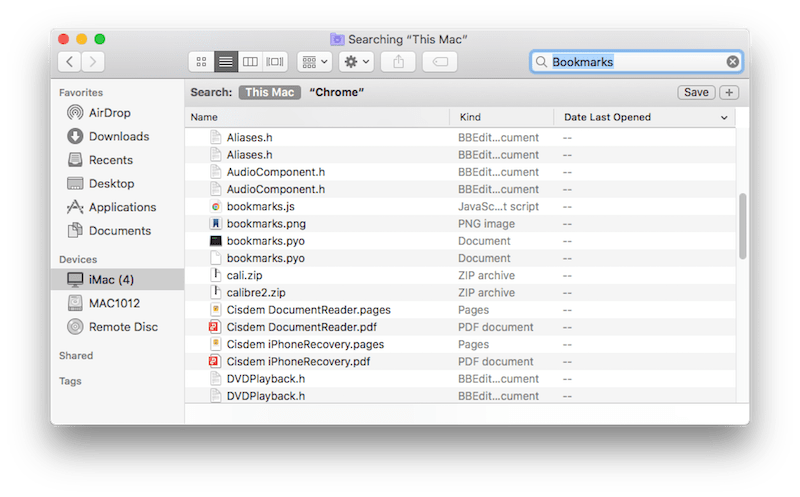Image resolution: width=800 pixels, height=497 pixels.
Task: Open Recents in the sidebar
Action: pyautogui.click(x=111, y=160)
